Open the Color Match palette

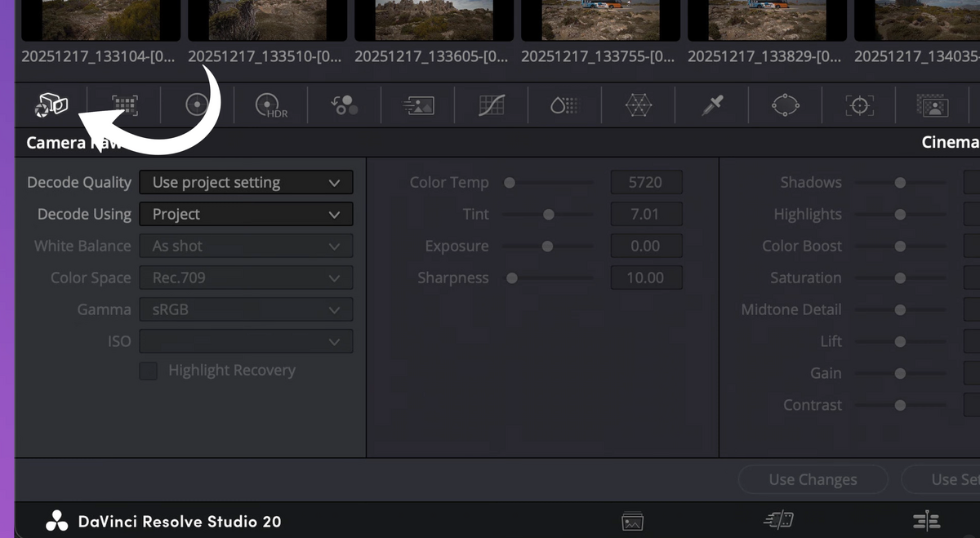(124, 104)
